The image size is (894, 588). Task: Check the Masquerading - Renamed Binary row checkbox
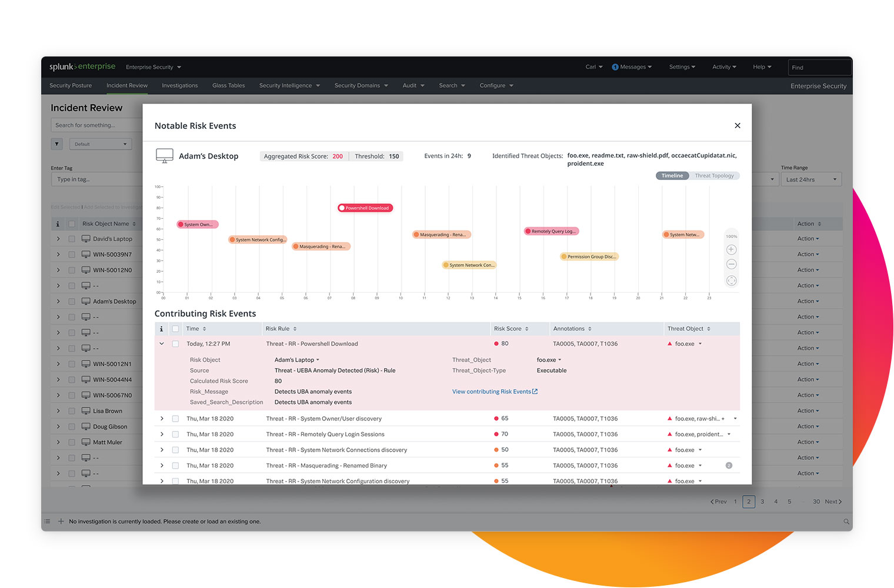(175, 466)
